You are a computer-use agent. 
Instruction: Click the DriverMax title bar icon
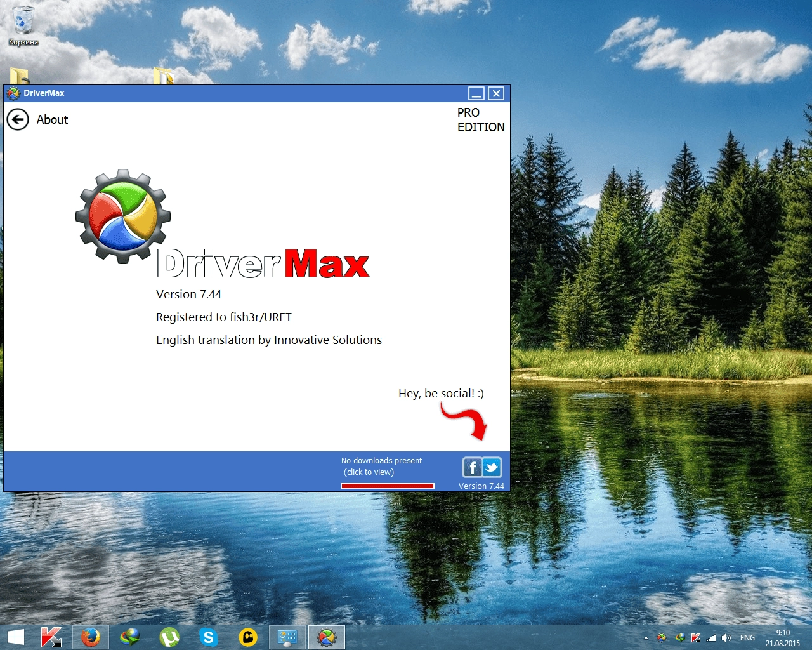pyautogui.click(x=13, y=93)
